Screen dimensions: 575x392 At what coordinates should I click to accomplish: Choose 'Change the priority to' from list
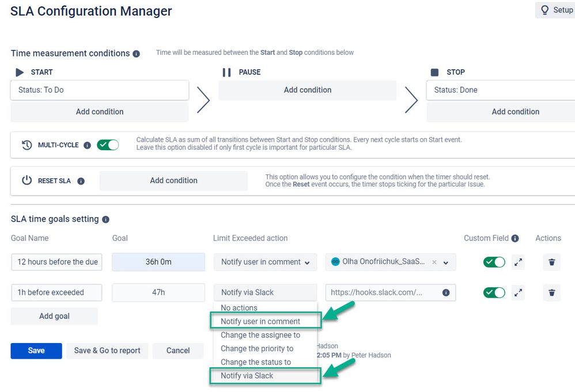257,348
